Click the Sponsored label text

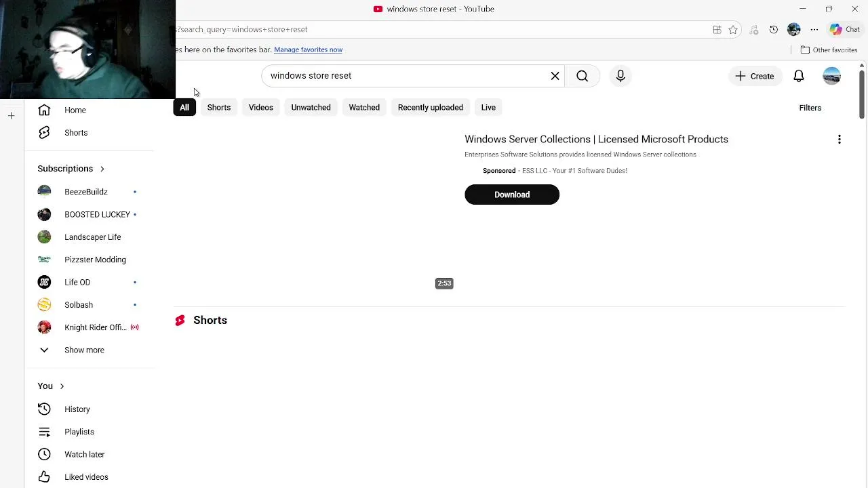[x=499, y=171]
